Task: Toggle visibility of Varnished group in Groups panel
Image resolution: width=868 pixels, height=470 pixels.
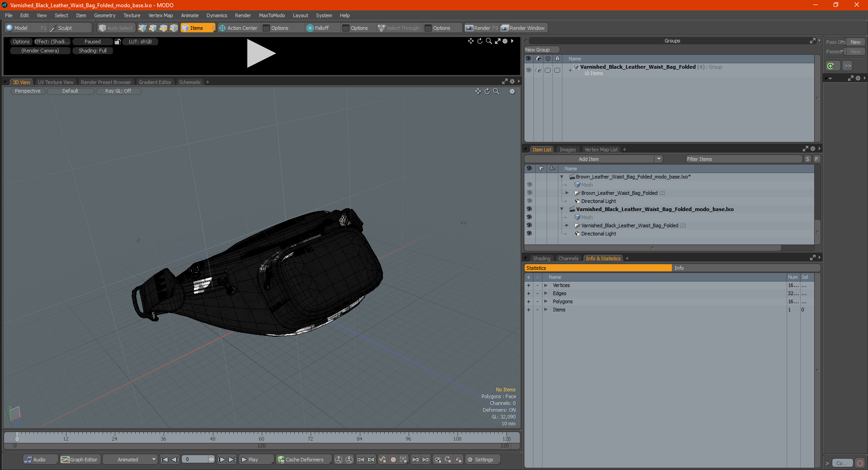Action: pyautogui.click(x=528, y=70)
